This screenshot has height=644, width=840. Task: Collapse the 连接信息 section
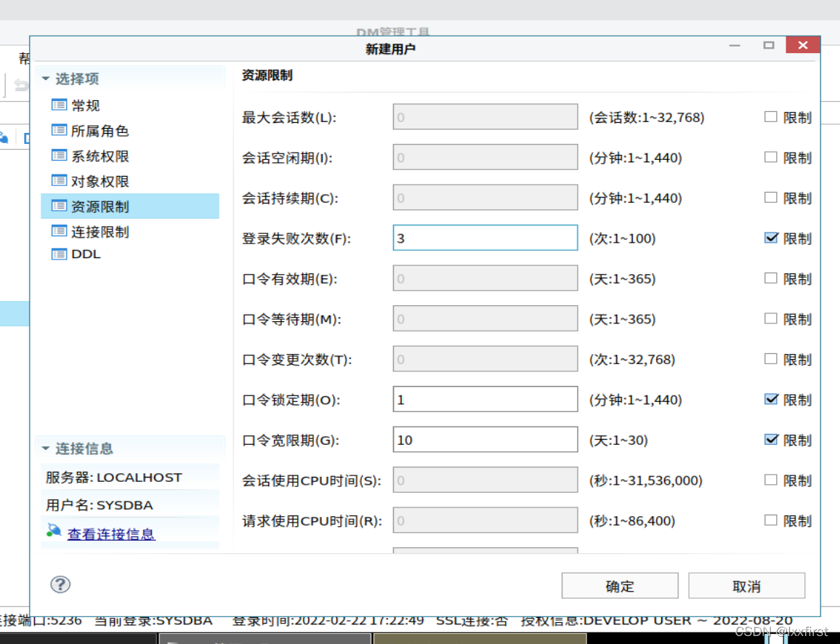(46, 448)
